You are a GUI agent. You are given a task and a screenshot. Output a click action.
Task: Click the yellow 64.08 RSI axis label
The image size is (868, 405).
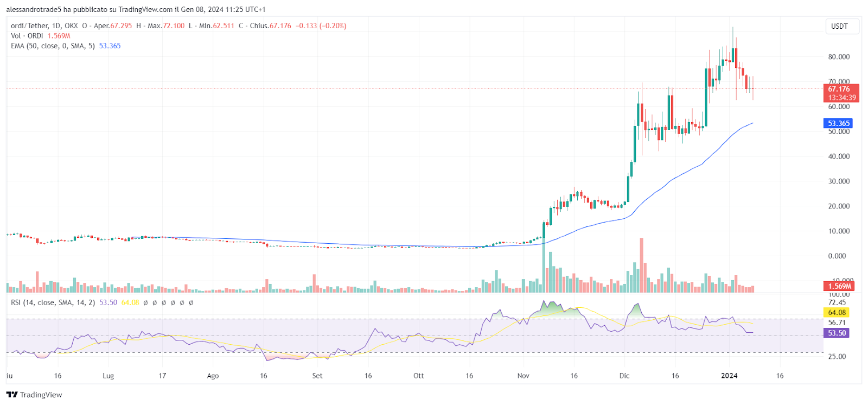coord(837,312)
